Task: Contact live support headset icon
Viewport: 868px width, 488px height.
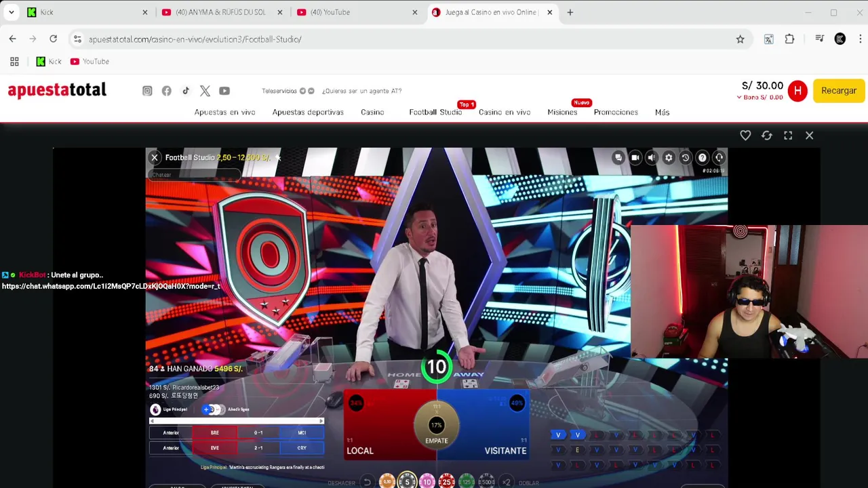Action: tap(719, 157)
